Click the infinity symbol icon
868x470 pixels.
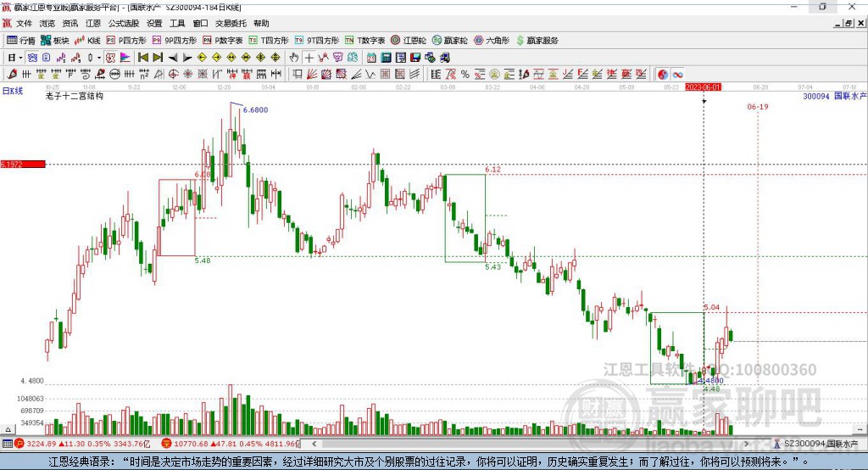tap(678, 75)
